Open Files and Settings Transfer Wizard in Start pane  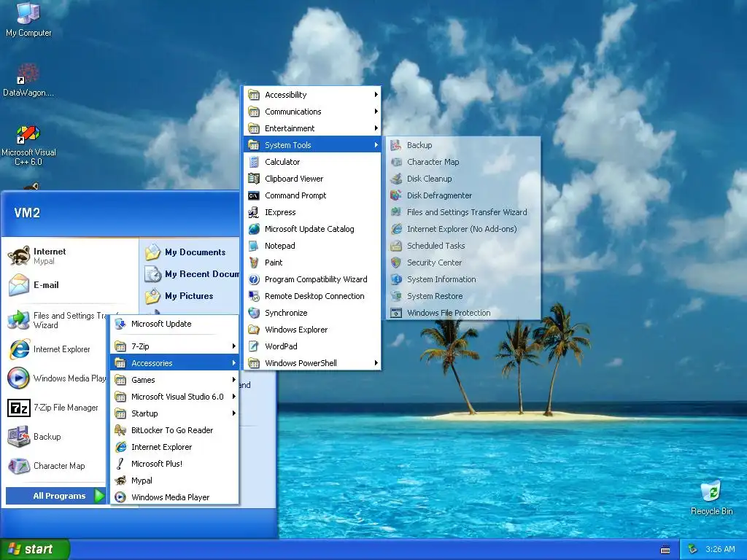56,320
